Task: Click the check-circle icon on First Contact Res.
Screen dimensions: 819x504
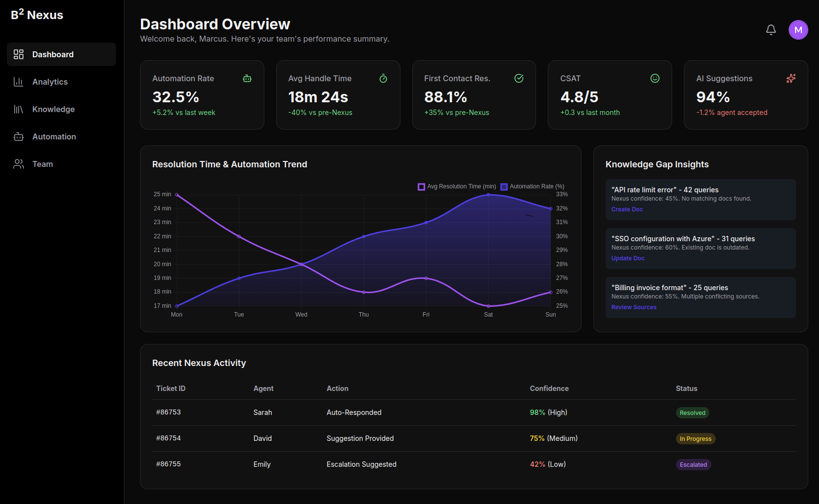Action: (x=519, y=78)
